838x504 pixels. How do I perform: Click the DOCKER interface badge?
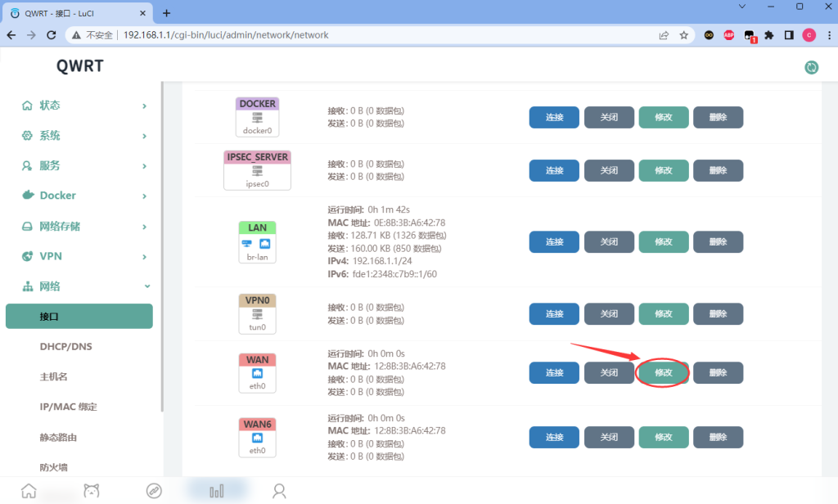[257, 117]
